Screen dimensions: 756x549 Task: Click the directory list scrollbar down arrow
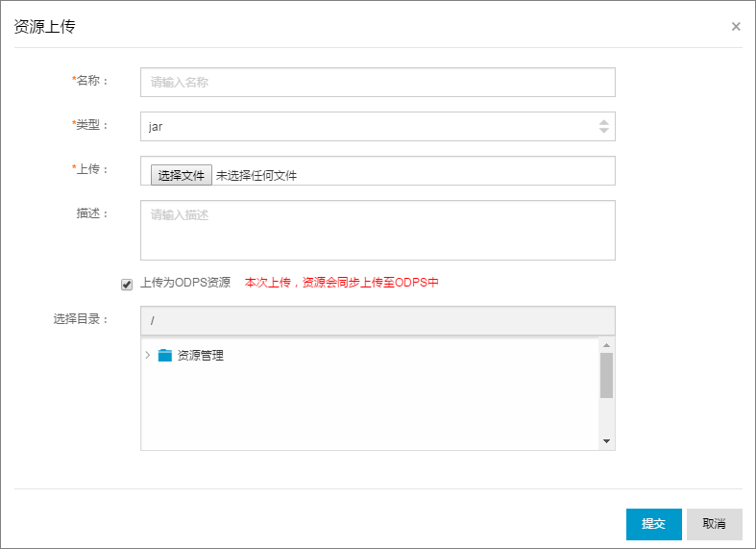[x=606, y=441]
